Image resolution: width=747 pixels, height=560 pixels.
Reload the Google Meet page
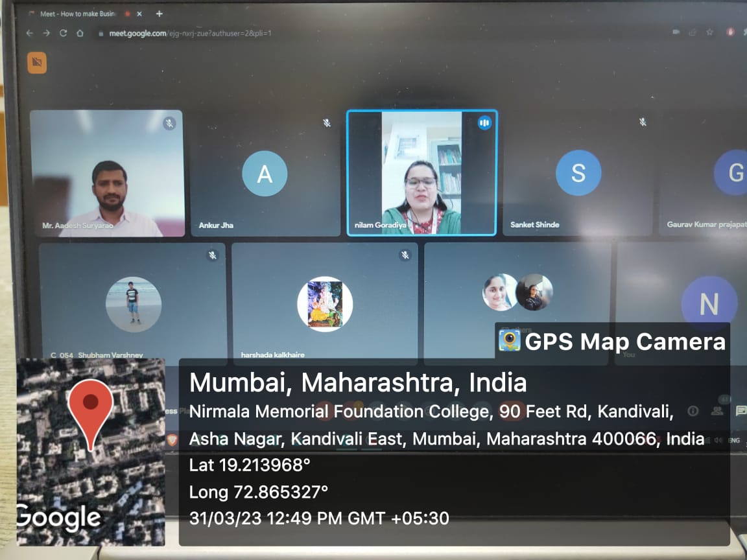click(x=63, y=33)
